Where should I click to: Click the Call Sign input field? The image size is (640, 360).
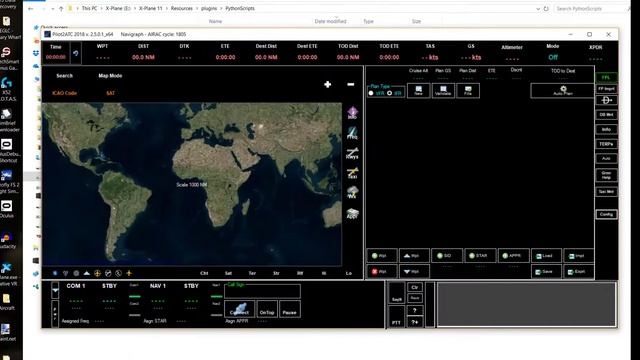[262, 291]
